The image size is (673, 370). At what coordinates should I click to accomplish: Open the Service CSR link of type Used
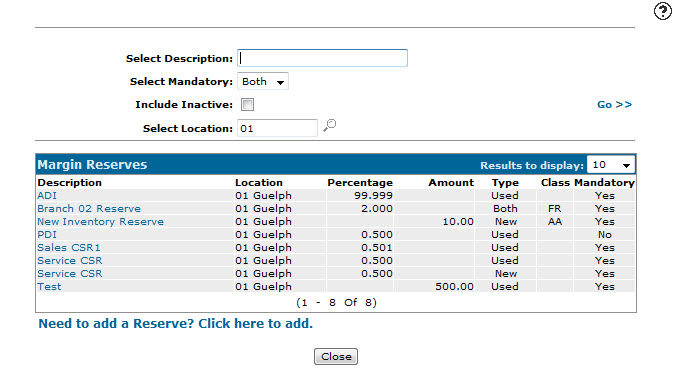tap(70, 261)
